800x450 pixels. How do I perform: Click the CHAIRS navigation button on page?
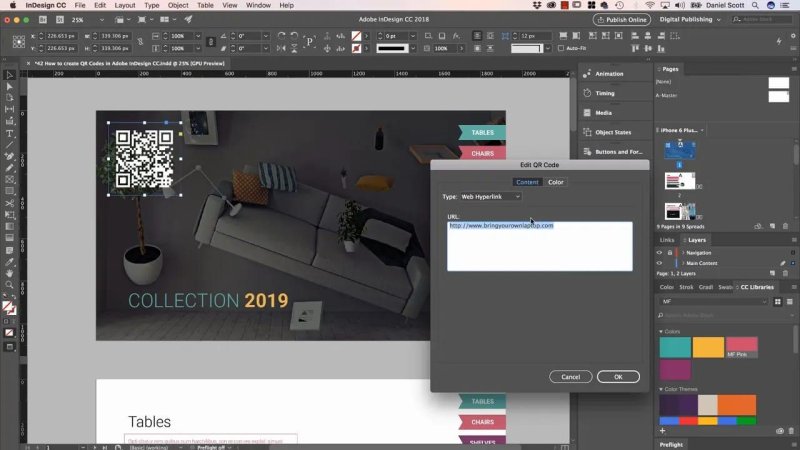[482, 153]
